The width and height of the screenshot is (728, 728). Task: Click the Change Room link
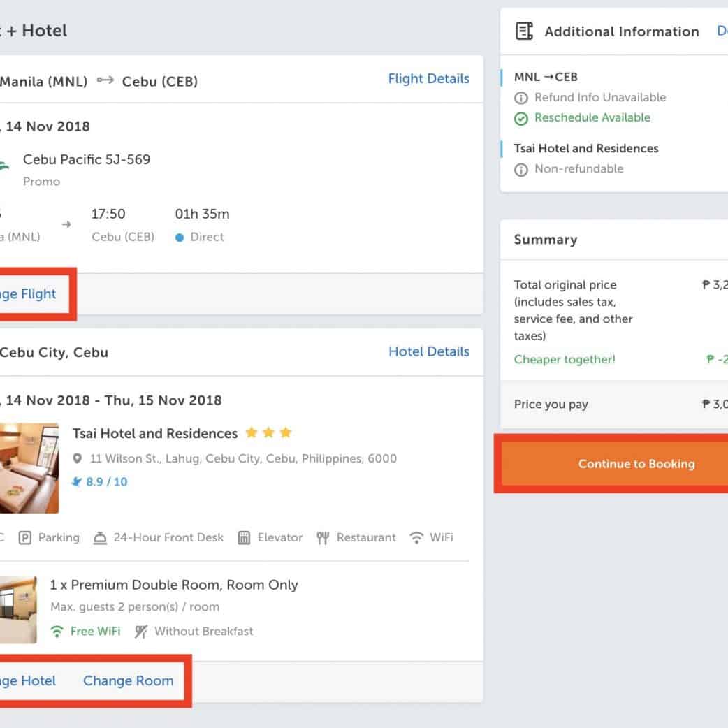(128, 680)
